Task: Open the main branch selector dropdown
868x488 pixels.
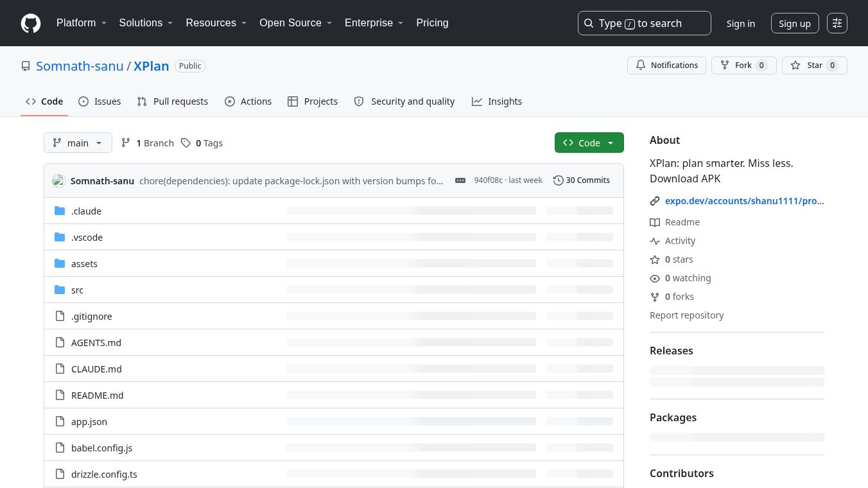Action: (78, 143)
